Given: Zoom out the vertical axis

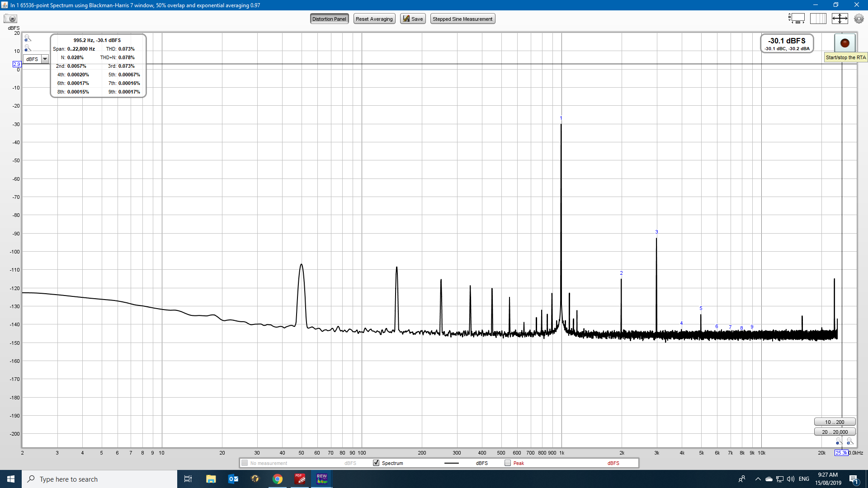Looking at the screenshot, I should click(x=28, y=48).
